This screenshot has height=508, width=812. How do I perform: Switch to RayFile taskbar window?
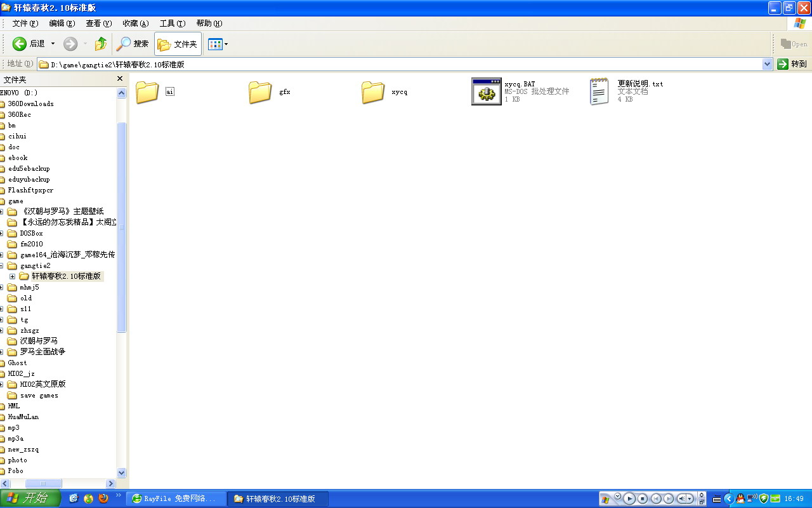(x=175, y=498)
